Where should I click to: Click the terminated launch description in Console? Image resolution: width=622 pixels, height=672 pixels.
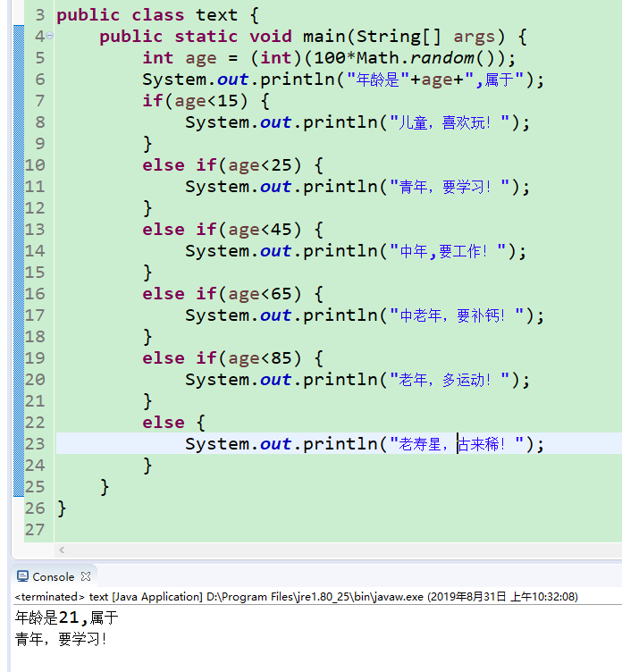tap(296, 597)
